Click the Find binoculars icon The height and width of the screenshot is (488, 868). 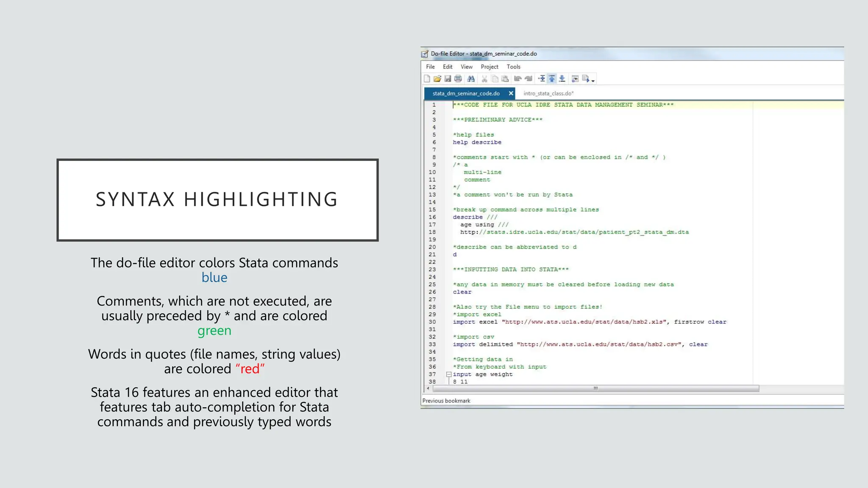tap(471, 79)
